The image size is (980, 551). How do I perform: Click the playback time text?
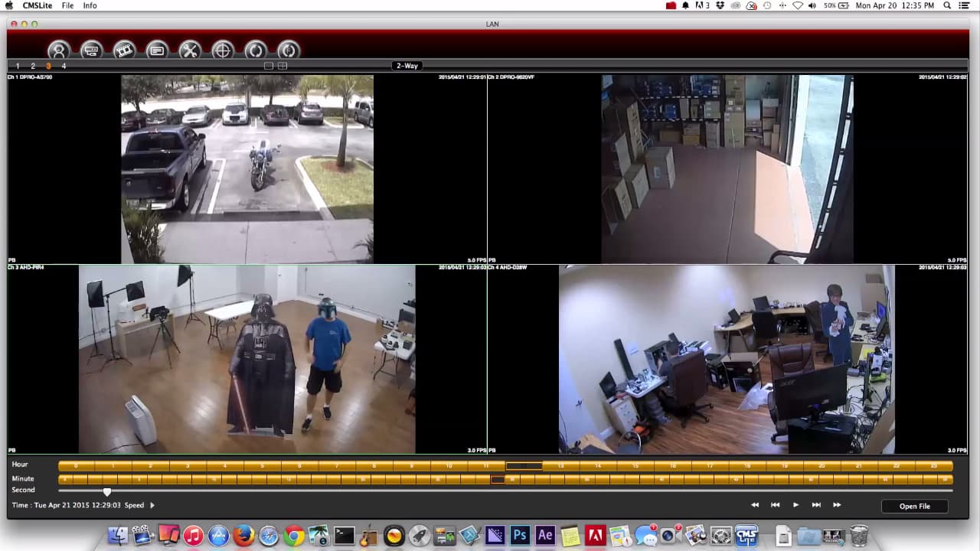click(x=67, y=506)
